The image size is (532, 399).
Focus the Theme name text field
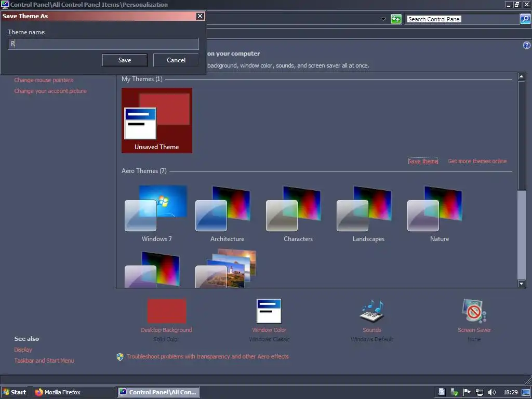click(103, 44)
